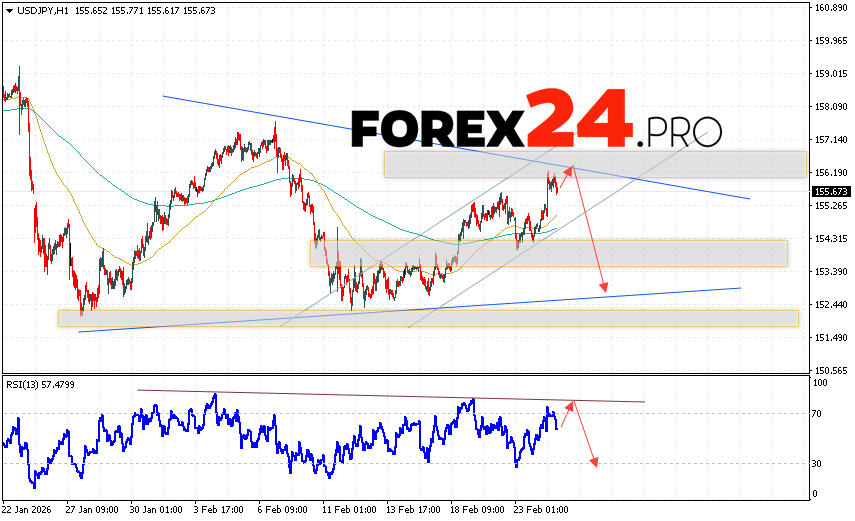
Task: Select the 158.090 price axis label
Action: pos(831,106)
